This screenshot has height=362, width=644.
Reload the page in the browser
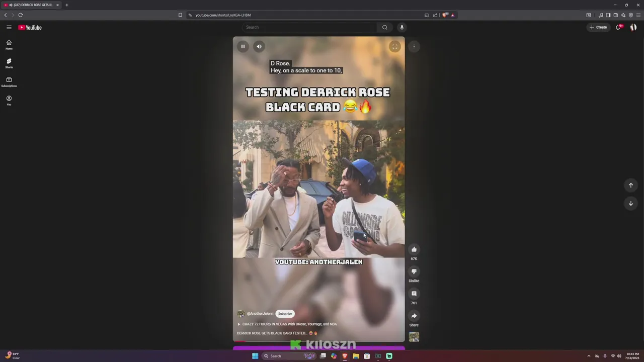coord(21,15)
